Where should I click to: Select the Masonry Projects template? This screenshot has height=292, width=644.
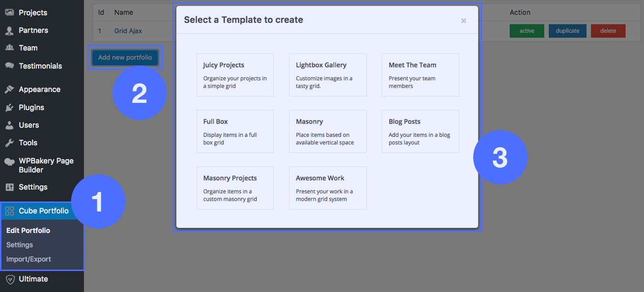coord(235,188)
